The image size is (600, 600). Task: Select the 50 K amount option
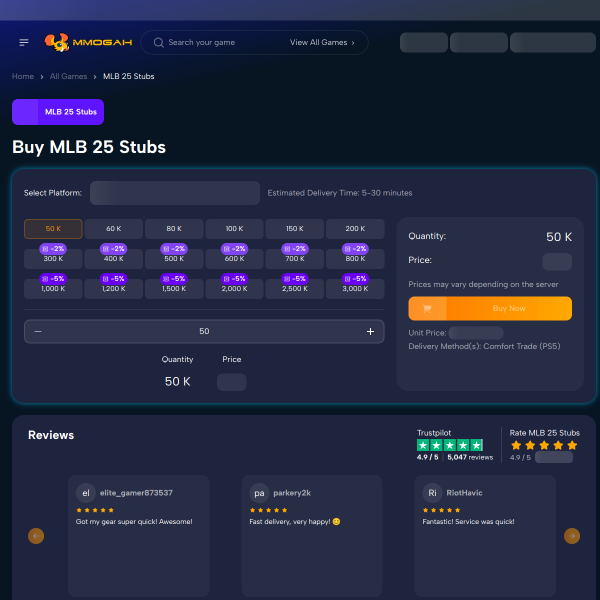point(53,229)
